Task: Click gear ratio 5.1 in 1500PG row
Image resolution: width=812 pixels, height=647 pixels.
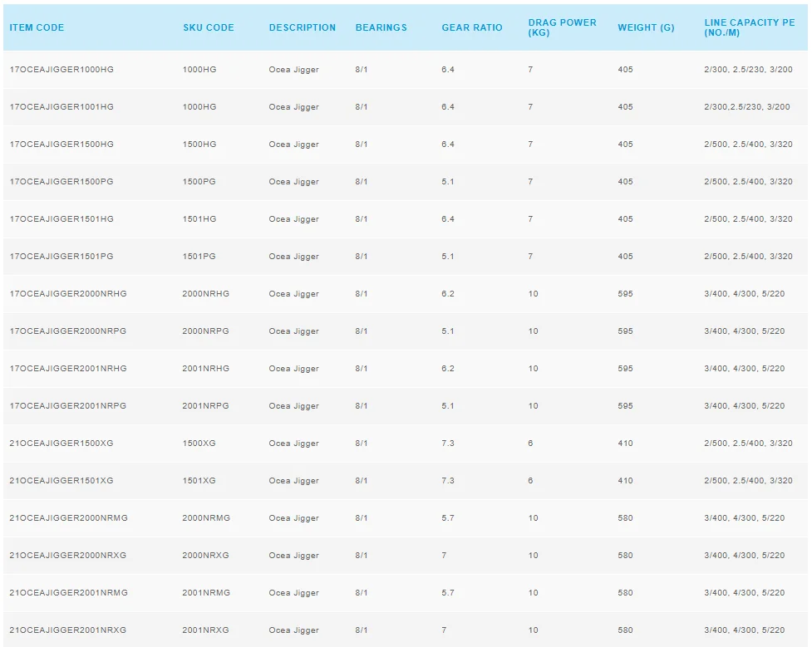Action: (448, 182)
